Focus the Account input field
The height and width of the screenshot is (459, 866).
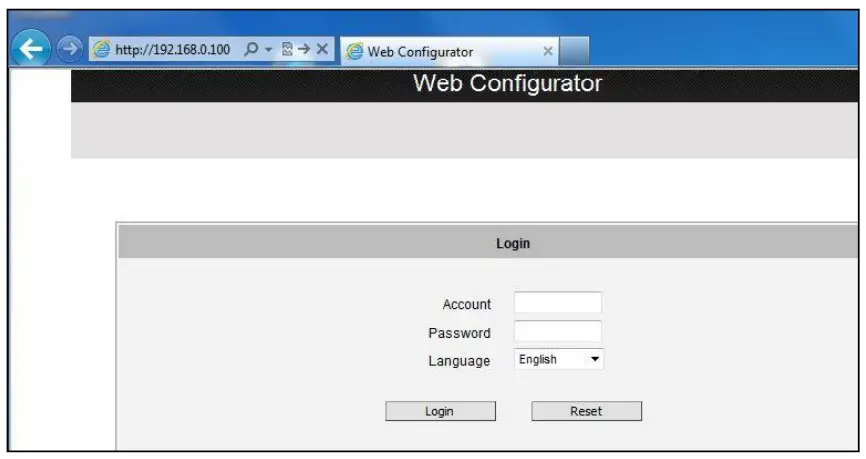click(558, 303)
